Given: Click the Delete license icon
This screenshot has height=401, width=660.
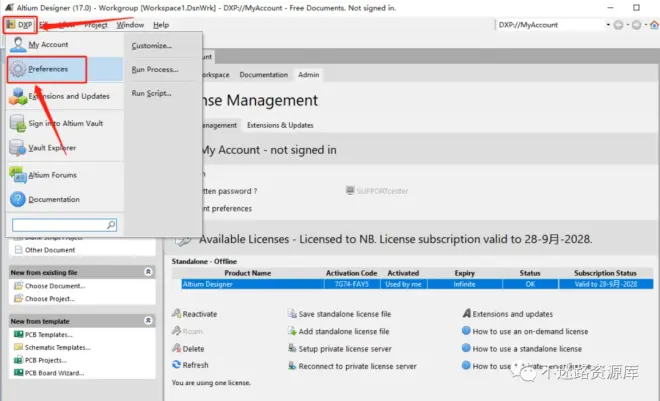Looking at the screenshot, I should pos(176,348).
